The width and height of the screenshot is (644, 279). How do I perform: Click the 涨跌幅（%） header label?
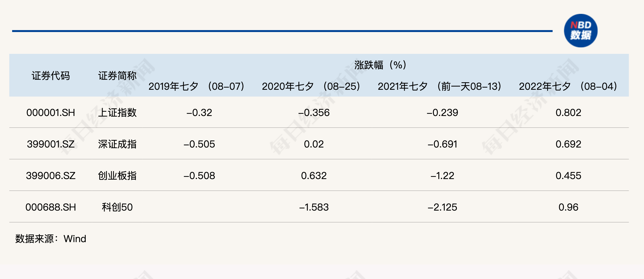380,65
